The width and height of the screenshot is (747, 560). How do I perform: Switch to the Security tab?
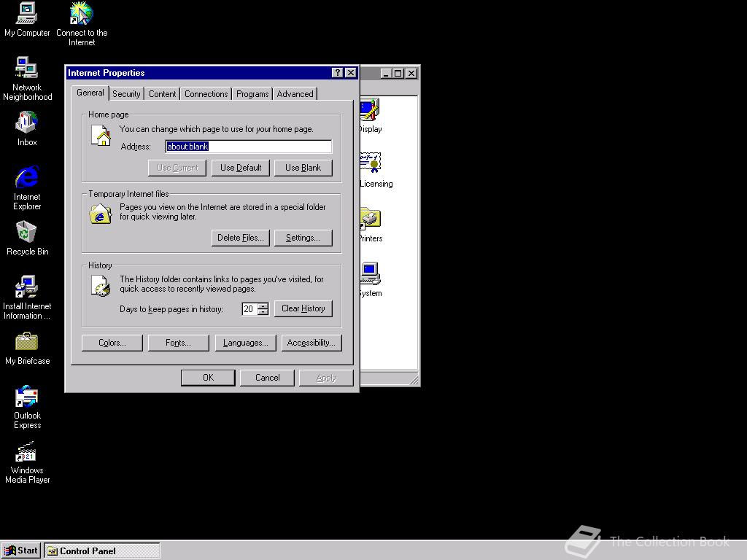pos(125,93)
